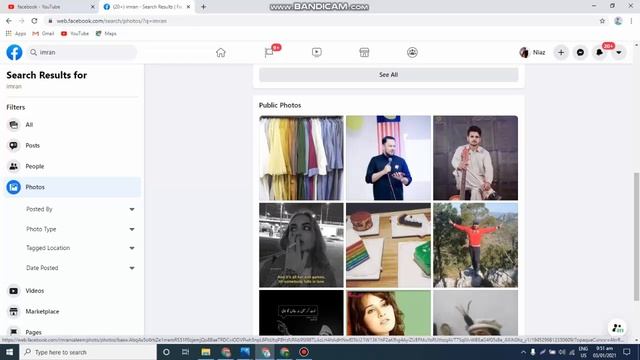The height and width of the screenshot is (360, 640).
Task: Open the photo with feathered cap
Action: pyautogui.click(x=476, y=313)
